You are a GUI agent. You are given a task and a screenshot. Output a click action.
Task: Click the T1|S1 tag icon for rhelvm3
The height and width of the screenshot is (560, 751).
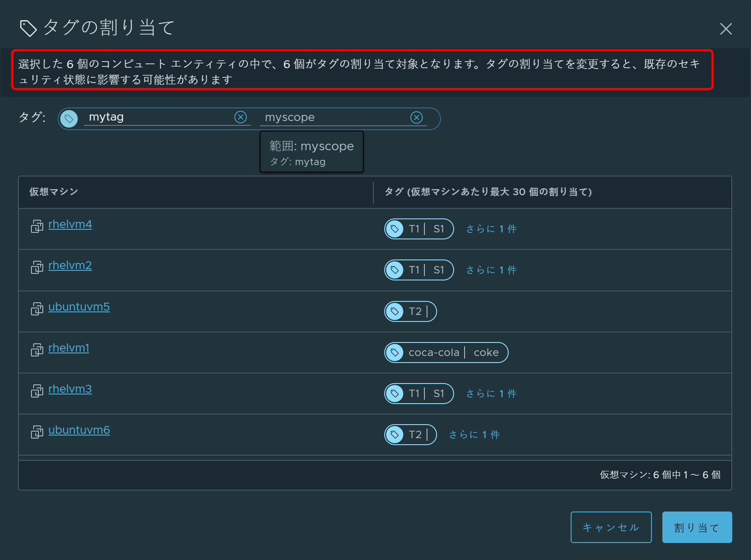click(395, 394)
